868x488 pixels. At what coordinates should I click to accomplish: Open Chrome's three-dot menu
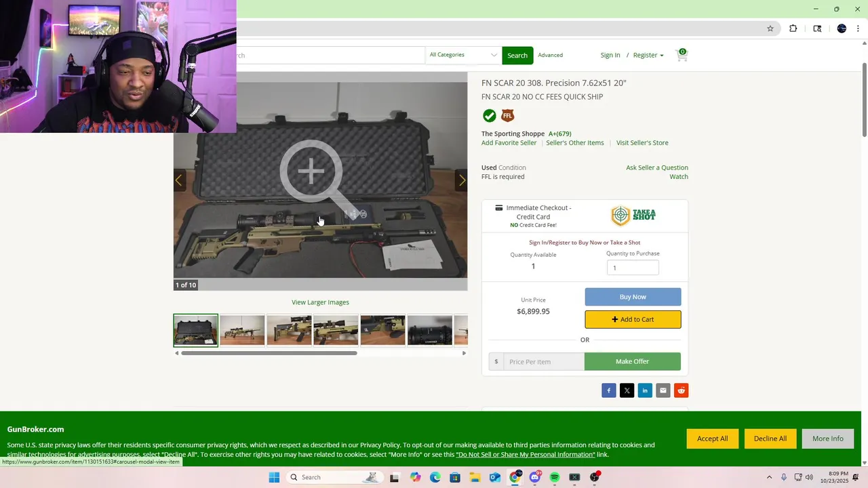[858, 28]
